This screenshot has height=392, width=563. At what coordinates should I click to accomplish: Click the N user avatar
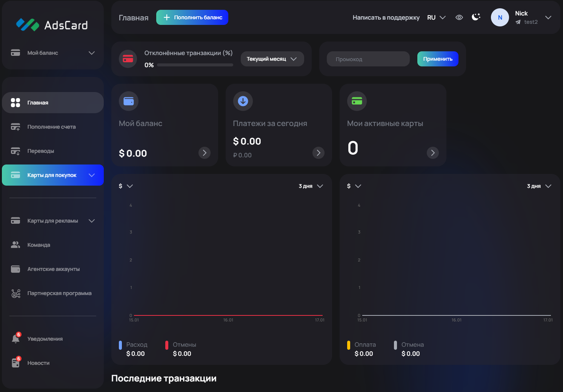click(x=500, y=17)
